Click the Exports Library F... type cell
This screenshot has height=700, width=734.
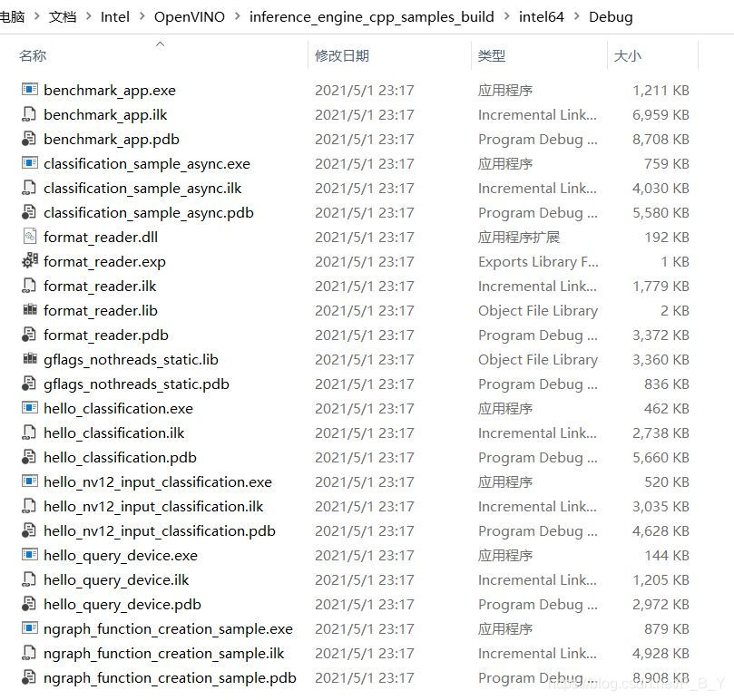coord(538,261)
